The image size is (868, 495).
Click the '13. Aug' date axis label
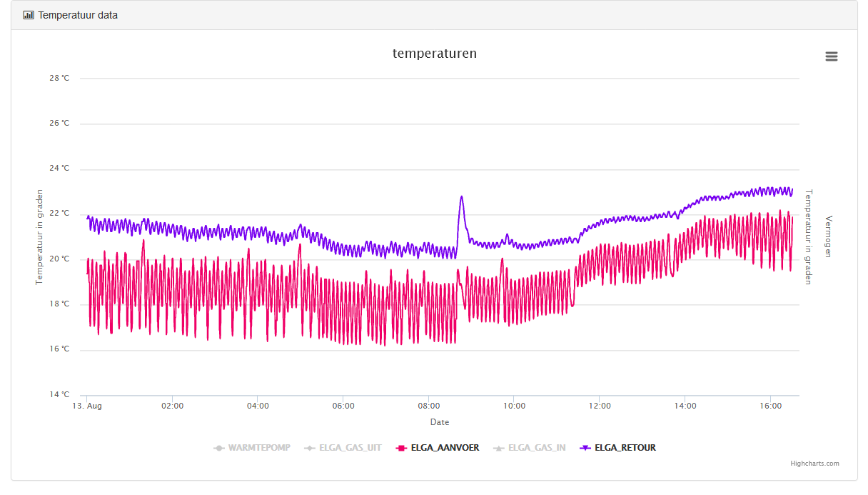pyautogui.click(x=87, y=406)
